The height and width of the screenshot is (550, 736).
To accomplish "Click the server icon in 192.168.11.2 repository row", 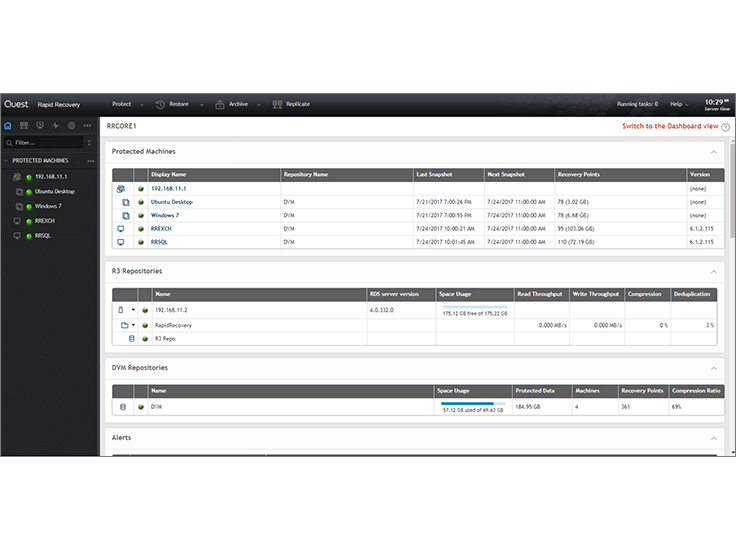I will (x=121, y=310).
